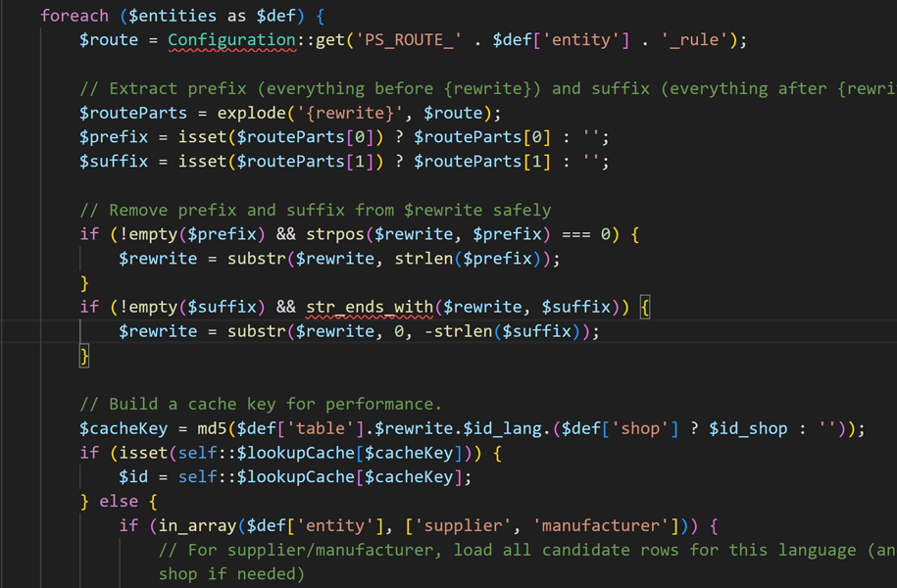
Task: Click the $entities variable in the foreach
Action: [173, 16]
